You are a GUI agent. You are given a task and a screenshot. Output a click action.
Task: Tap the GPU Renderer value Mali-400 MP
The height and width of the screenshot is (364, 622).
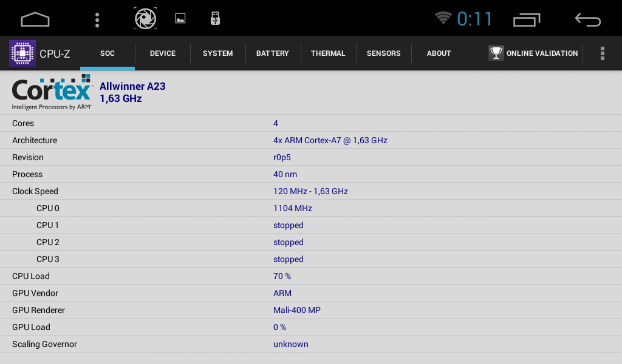click(296, 310)
